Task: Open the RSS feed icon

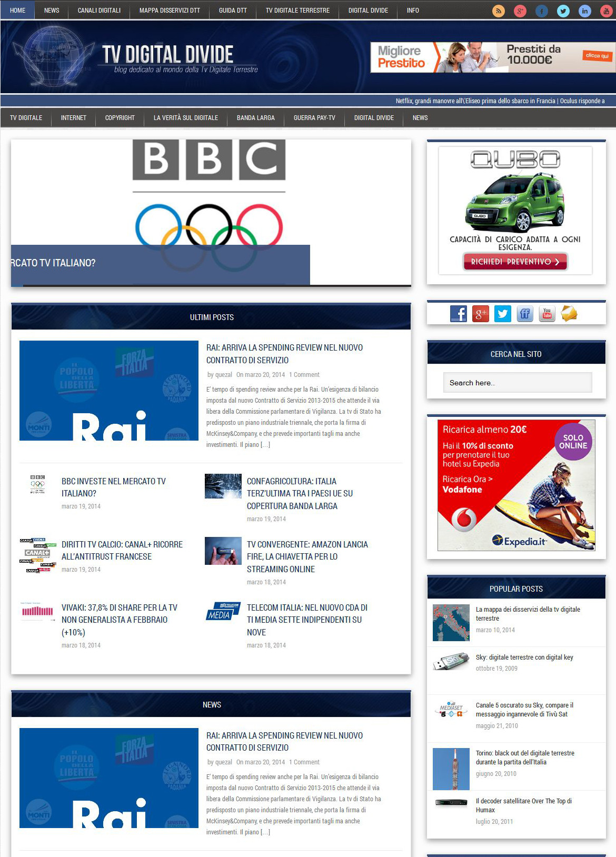Action: coord(498,11)
